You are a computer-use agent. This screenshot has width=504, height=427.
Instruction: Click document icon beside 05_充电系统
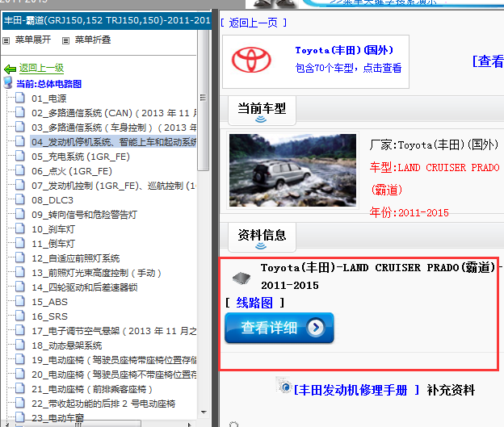point(20,156)
